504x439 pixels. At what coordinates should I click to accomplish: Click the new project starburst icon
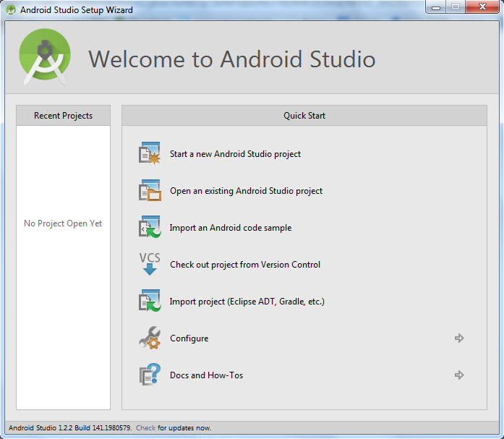150,153
